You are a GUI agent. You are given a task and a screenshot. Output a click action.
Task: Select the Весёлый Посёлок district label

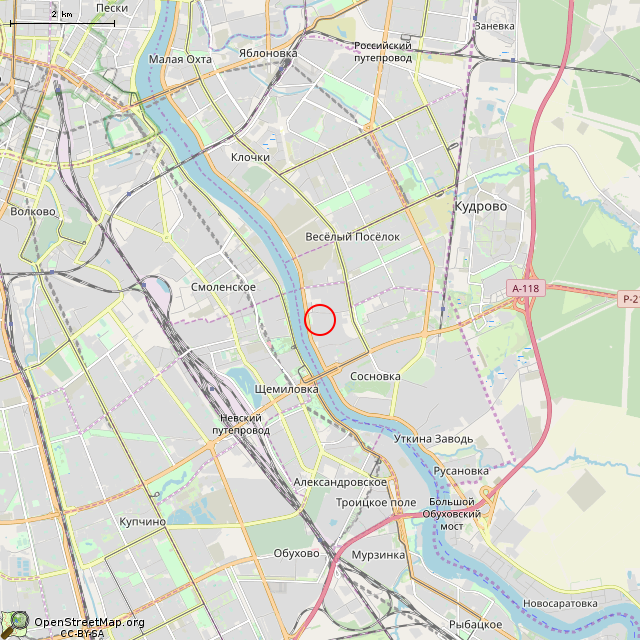pyautogui.click(x=353, y=237)
